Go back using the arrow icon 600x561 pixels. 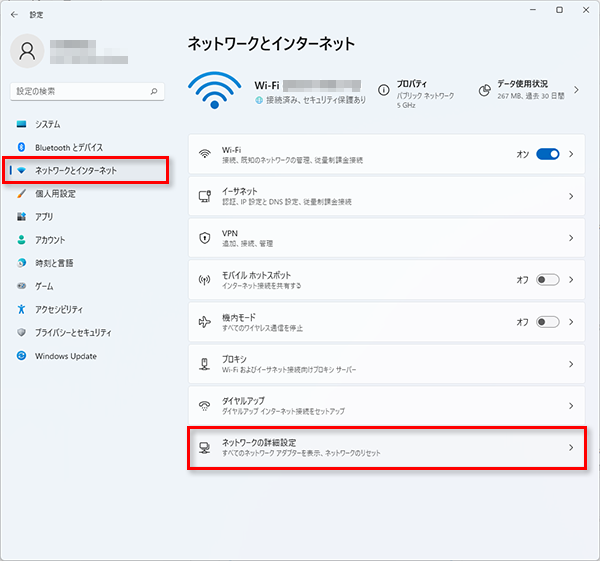[x=15, y=15]
